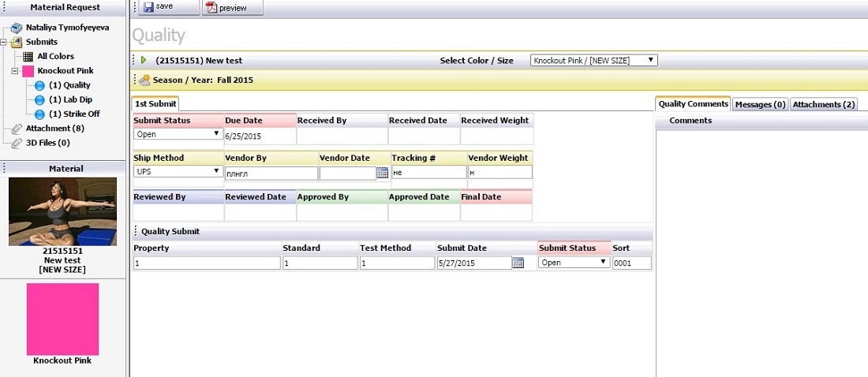
Task: Click the Submit Date field showing 5/27/2015
Action: (x=474, y=263)
